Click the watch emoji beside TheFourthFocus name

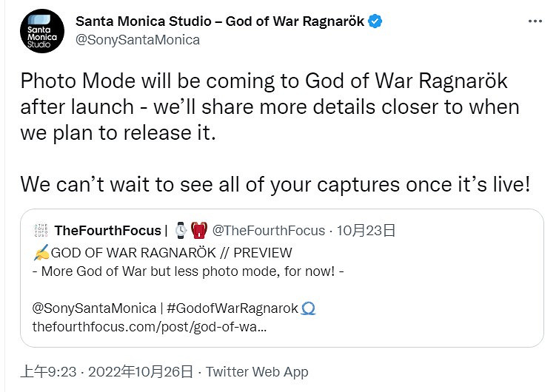(x=182, y=231)
